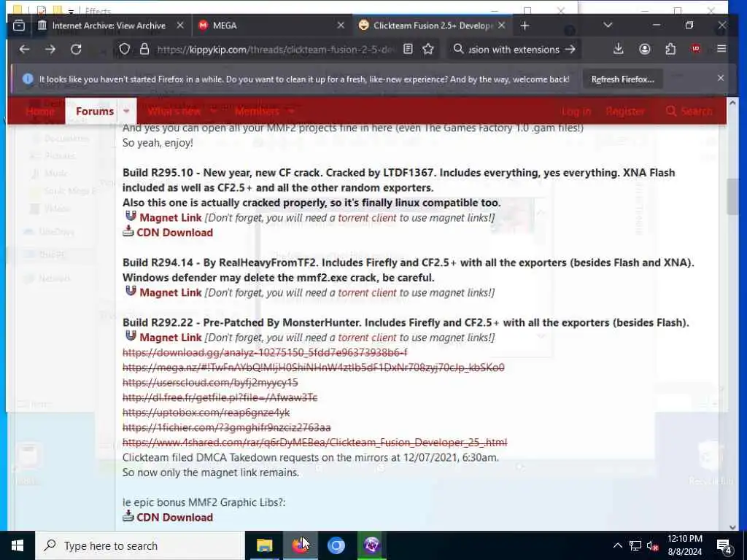Image resolution: width=747 pixels, height=560 pixels.
Task: Click torrent client link in R292.22 note
Action: coord(367,337)
